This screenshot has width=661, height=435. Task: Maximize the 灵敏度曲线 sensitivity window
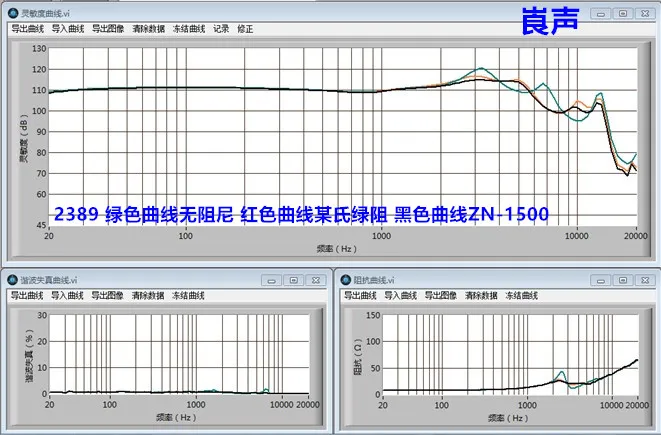click(622, 14)
